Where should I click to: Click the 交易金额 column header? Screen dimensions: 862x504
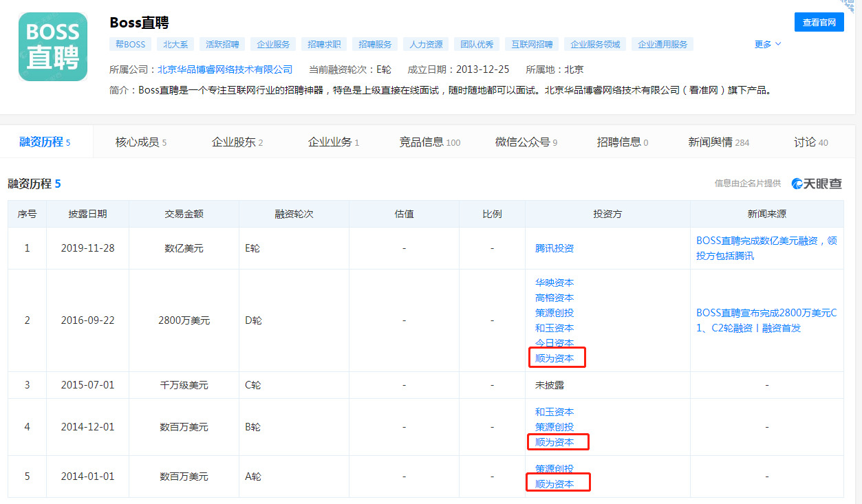184,214
